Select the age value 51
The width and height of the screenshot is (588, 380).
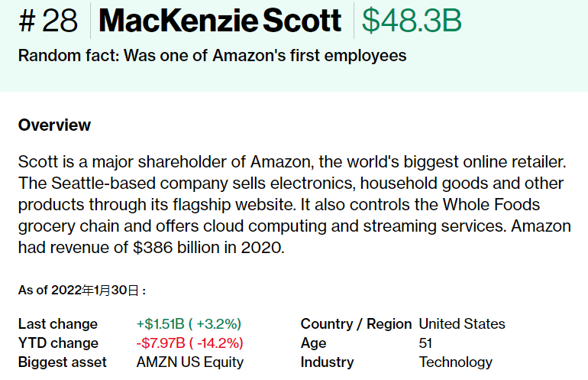(425, 343)
